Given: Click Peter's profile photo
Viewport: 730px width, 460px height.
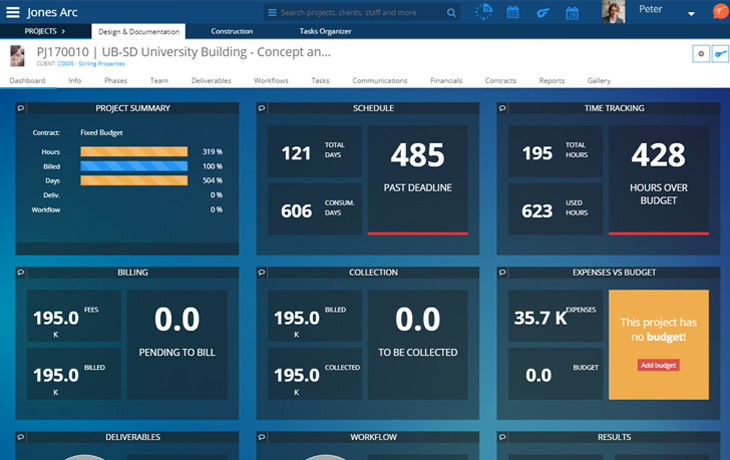Looking at the screenshot, I should tap(613, 12).
